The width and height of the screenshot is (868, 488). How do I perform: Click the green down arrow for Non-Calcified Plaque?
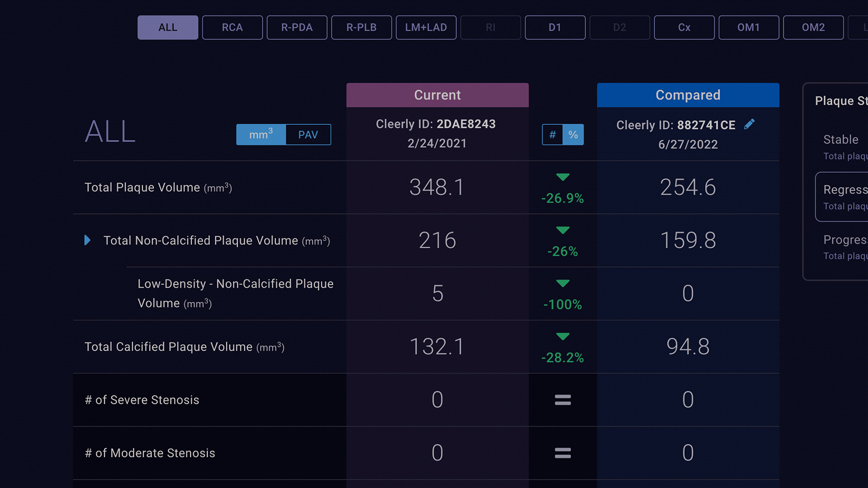click(x=562, y=230)
